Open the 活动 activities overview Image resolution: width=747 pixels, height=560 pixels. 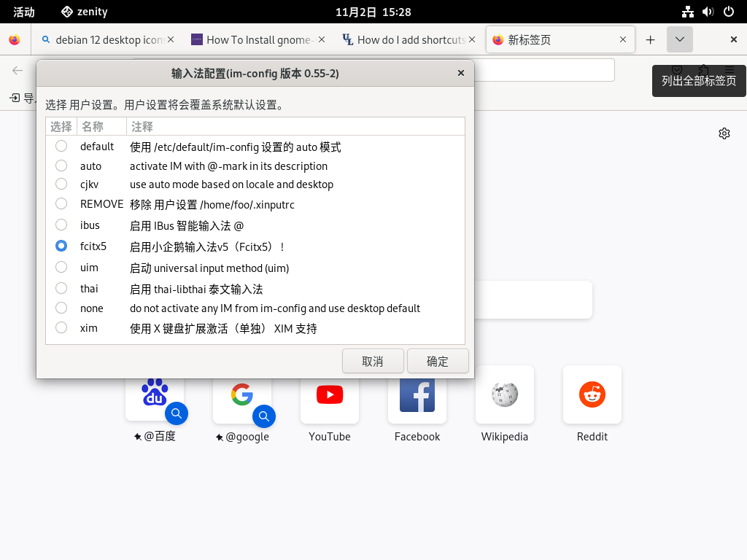click(24, 12)
